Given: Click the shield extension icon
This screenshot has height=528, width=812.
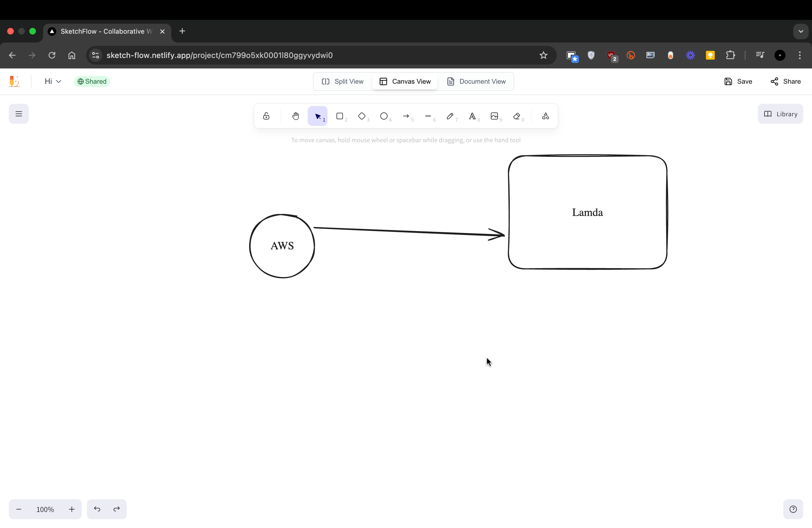Looking at the screenshot, I should pos(591,55).
